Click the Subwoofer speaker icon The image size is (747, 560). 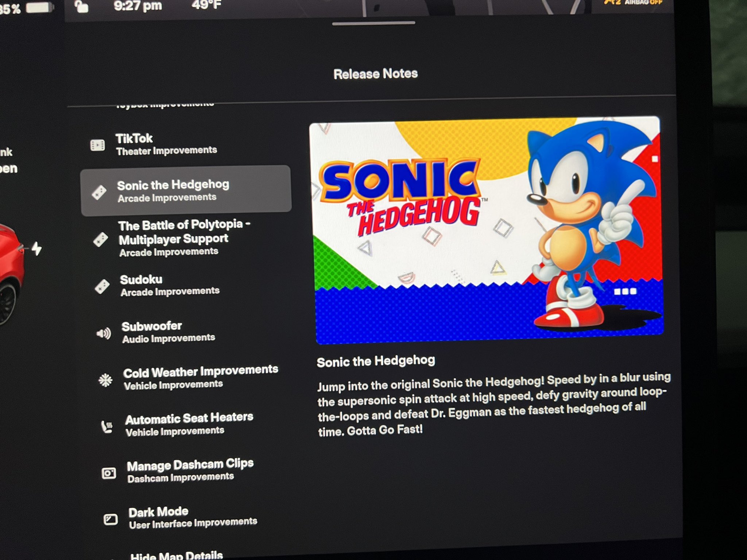click(104, 333)
